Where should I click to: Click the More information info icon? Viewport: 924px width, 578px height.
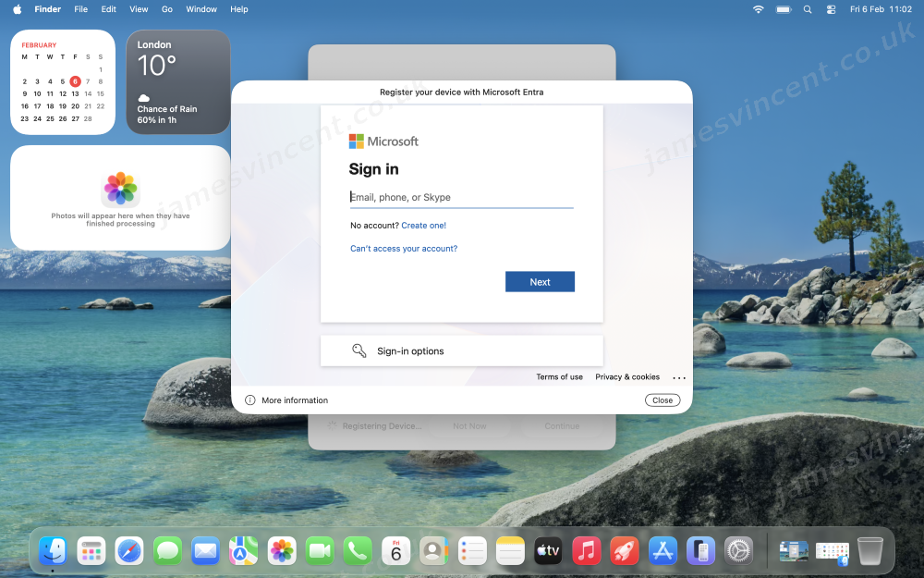249,400
